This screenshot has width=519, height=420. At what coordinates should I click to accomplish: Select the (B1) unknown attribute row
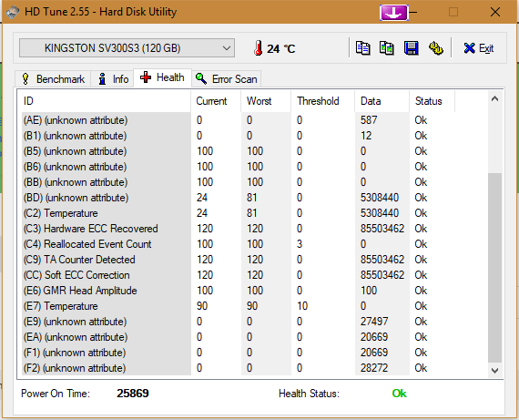coord(239,136)
